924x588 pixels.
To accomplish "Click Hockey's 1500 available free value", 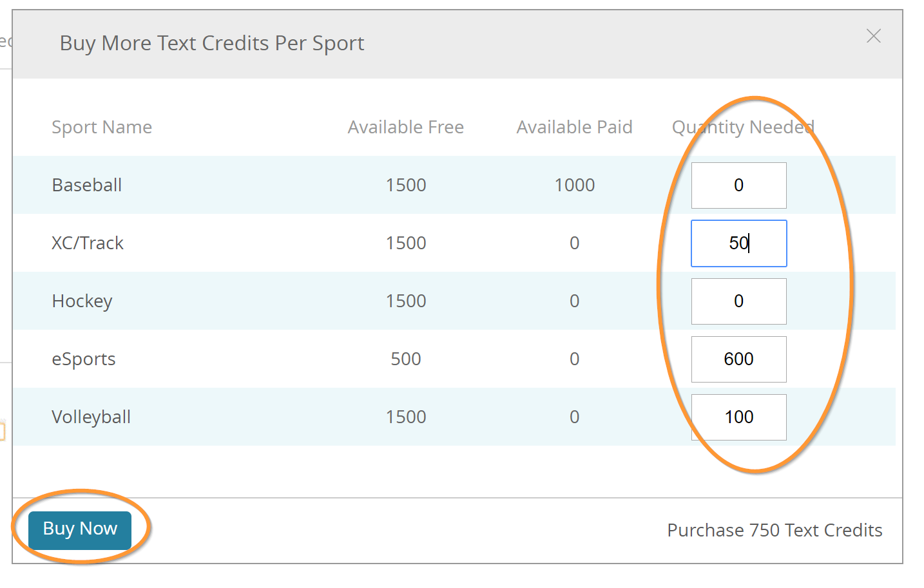I will click(x=406, y=301).
